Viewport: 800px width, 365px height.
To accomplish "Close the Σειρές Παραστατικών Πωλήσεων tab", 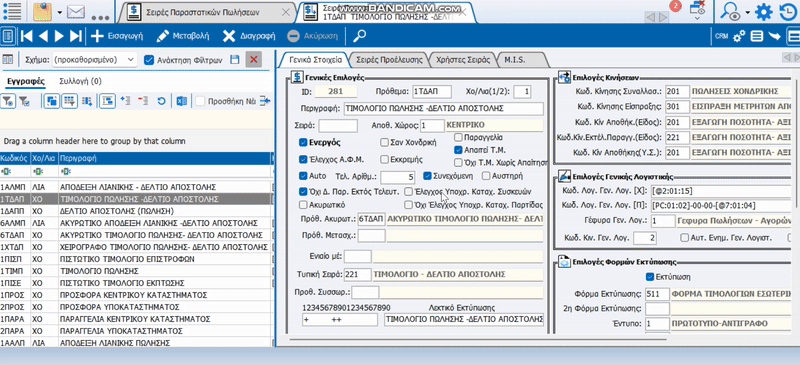I will point(285,12).
